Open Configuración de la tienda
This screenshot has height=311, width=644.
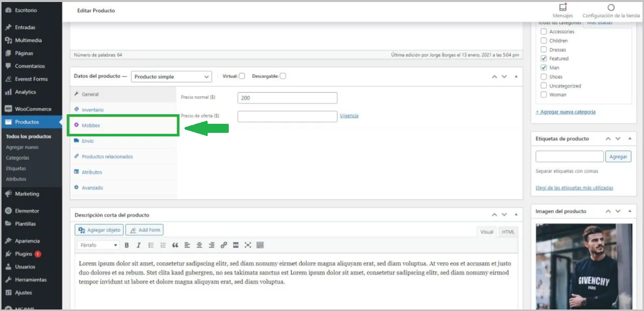(x=611, y=11)
